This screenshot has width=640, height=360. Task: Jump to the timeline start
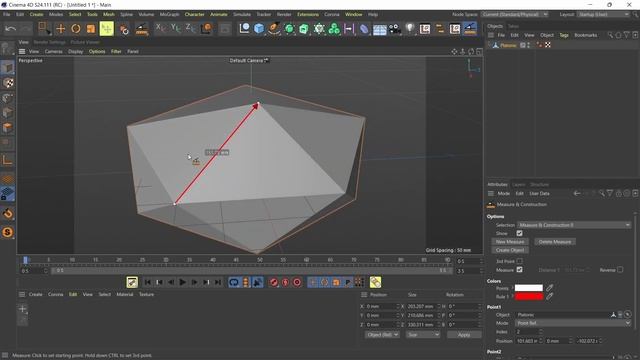click(x=148, y=282)
